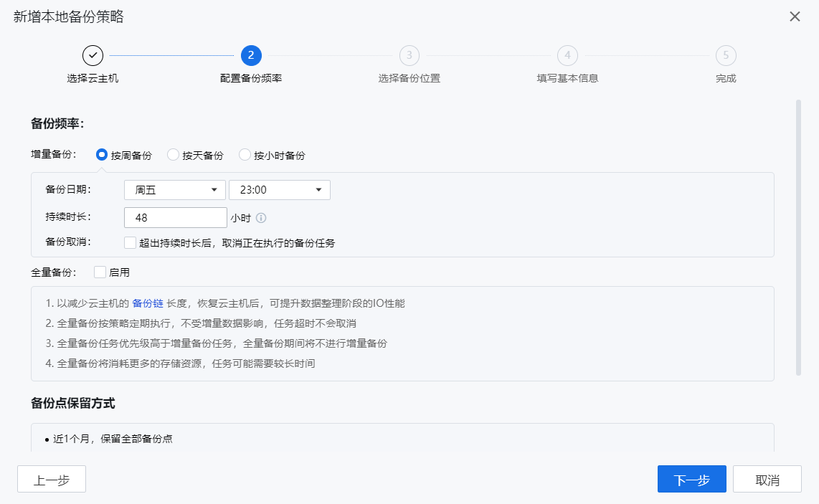
Task: Click the 持续时长 input field showing 48
Action: 175,217
